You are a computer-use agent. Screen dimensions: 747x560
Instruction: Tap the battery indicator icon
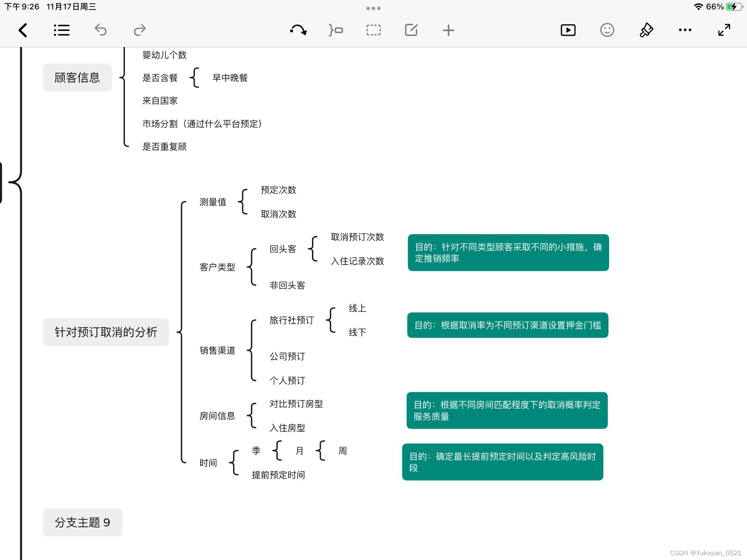[x=734, y=7]
